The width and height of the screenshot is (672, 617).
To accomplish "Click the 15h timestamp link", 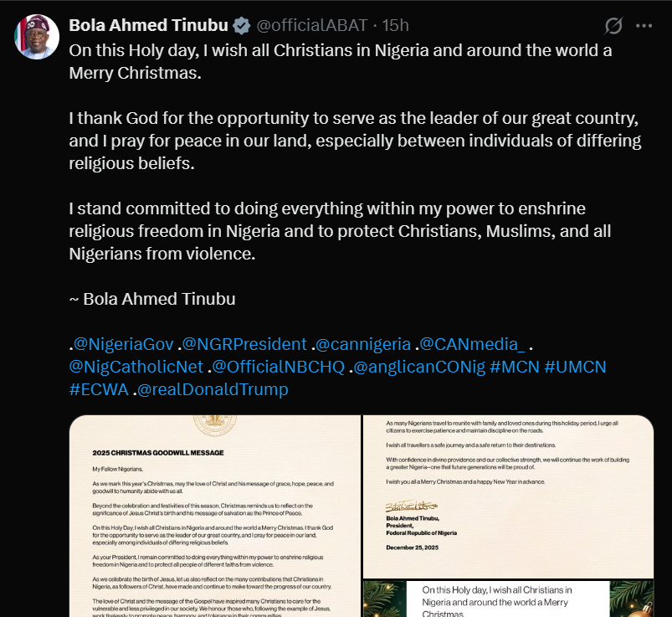I will [396, 26].
